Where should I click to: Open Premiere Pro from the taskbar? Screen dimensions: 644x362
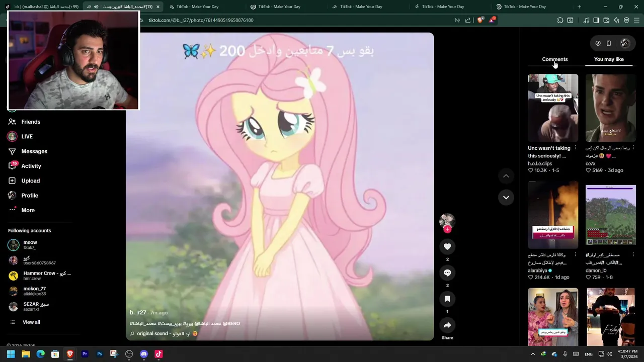point(85,354)
